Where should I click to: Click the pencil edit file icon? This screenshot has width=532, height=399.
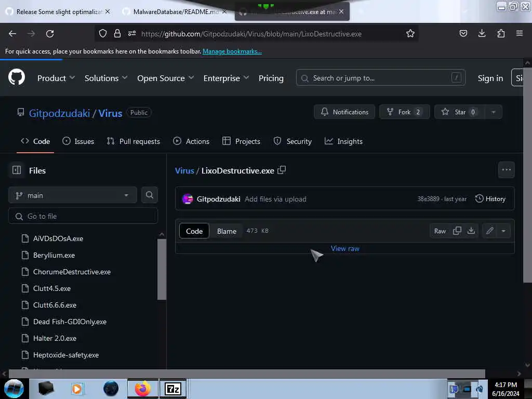click(489, 231)
